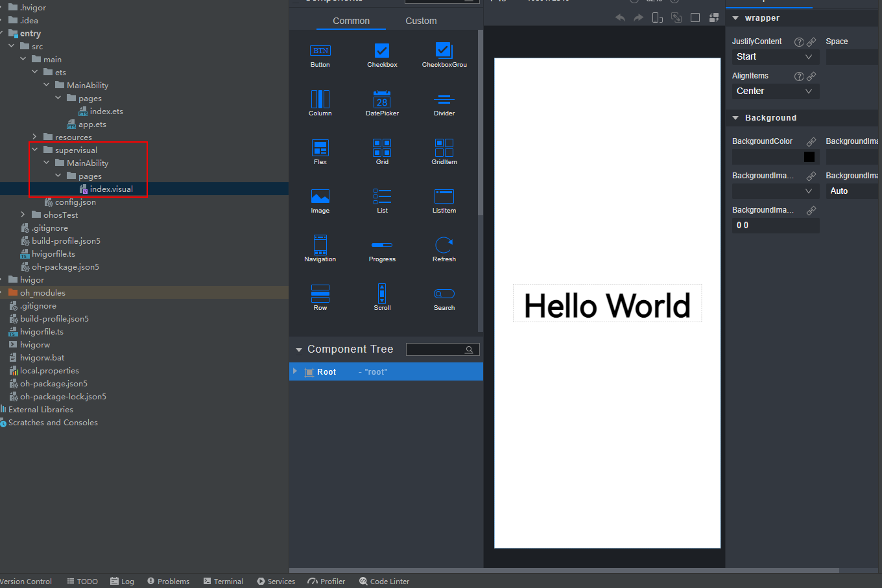Select the Button component from Common palette

[320, 55]
